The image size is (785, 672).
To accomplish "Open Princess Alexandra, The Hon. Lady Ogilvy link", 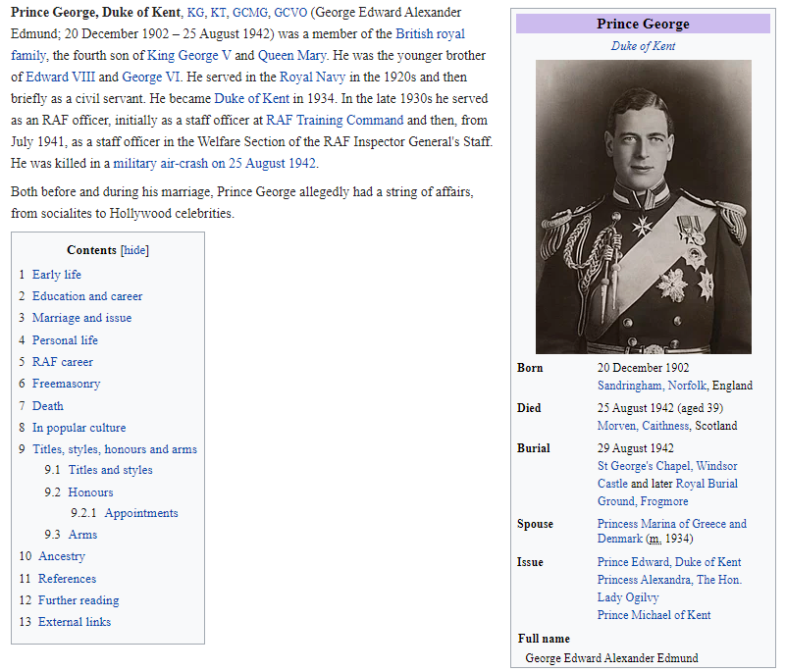I will [x=669, y=589].
